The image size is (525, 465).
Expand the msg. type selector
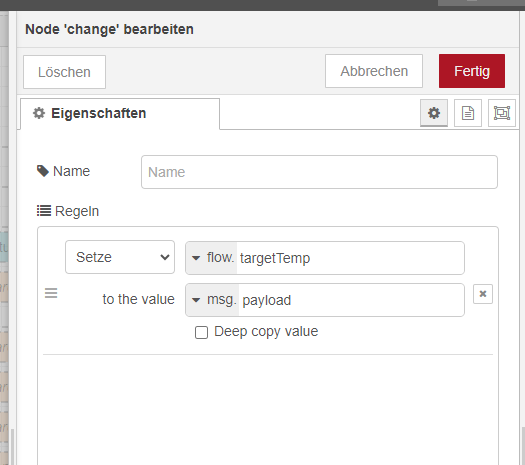212,300
